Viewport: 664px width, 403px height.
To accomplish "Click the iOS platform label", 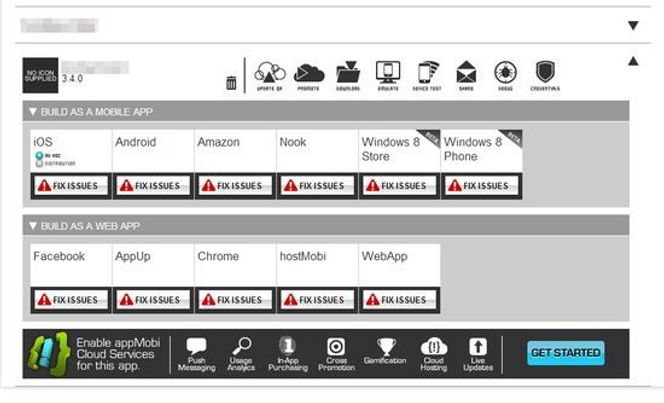I will [43, 142].
